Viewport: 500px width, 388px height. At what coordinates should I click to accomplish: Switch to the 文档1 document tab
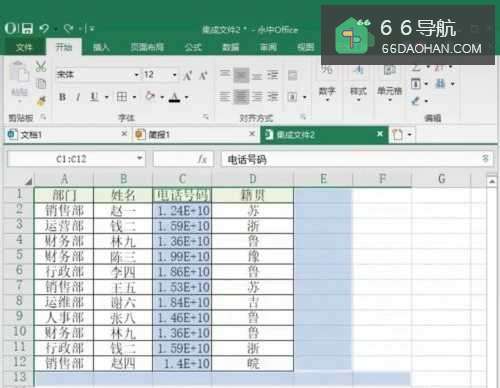(x=67, y=134)
